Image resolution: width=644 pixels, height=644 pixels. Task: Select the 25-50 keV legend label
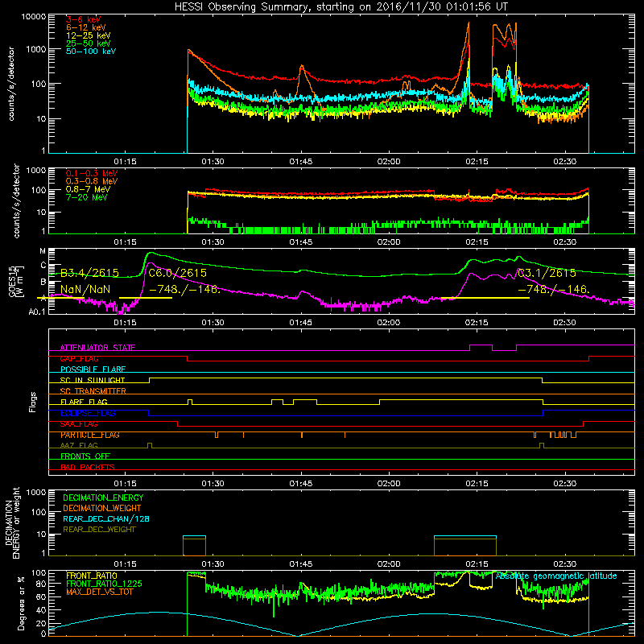click(x=89, y=43)
